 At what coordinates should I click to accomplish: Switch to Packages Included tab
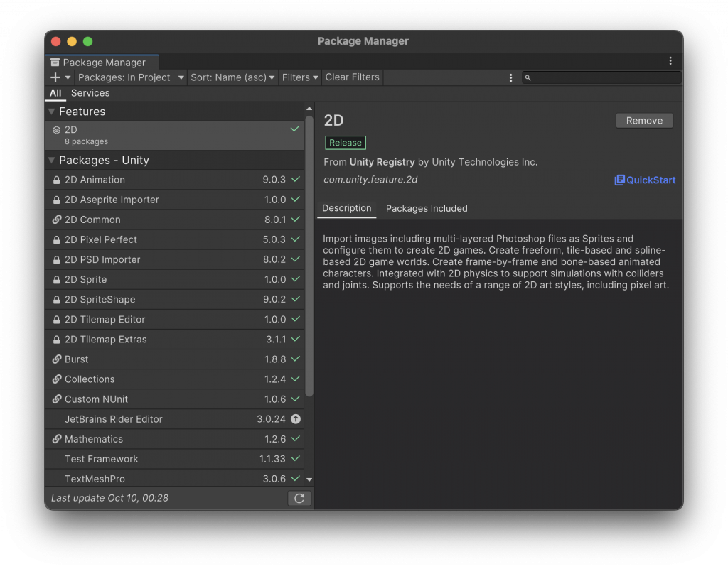(427, 209)
